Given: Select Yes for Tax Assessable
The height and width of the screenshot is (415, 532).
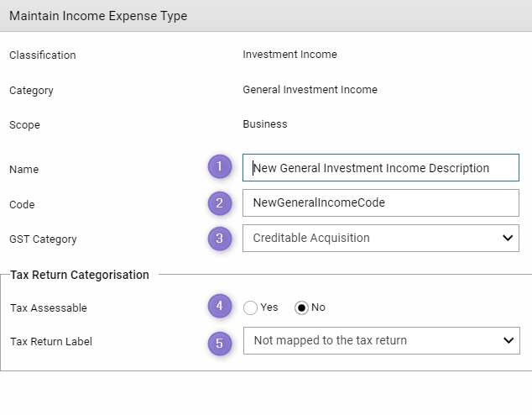Looking at the screenshot, I should pos(250,307).
